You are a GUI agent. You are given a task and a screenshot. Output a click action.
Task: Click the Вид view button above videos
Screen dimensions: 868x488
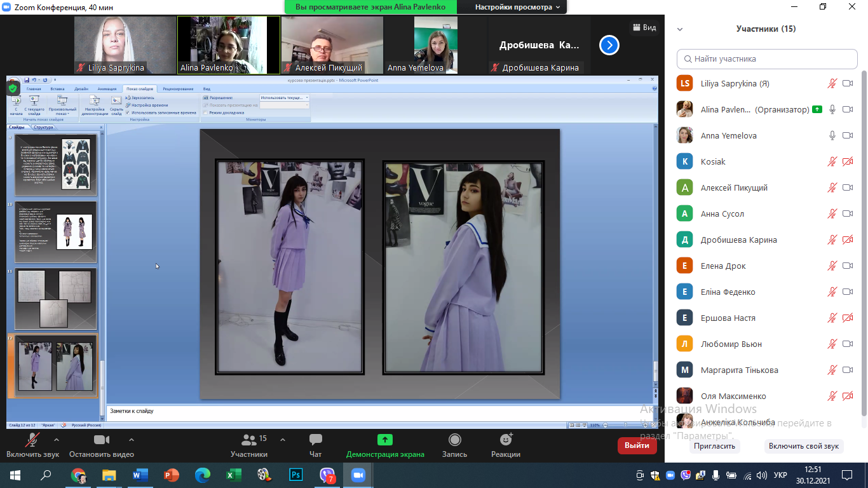click(x=644, y=28)
